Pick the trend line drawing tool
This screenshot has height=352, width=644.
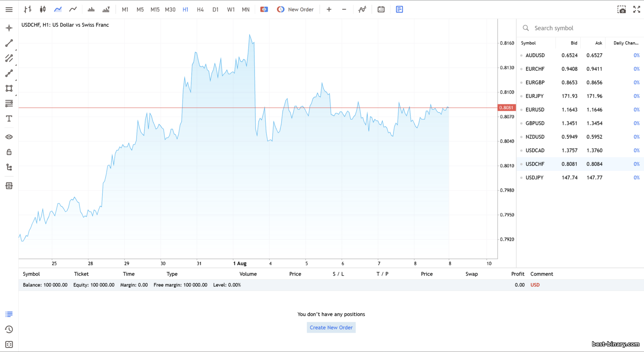(9, 43)
